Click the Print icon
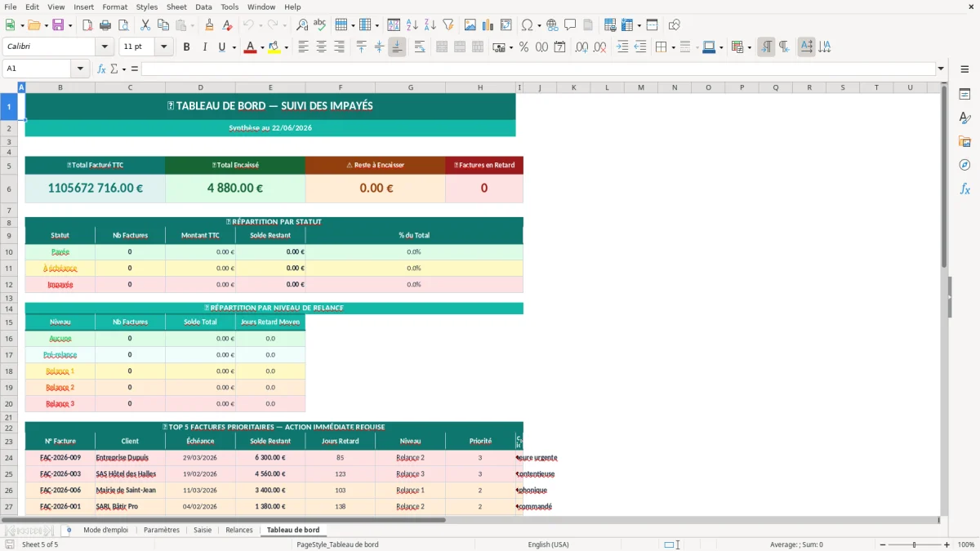Screen dimensions: 980x551 pos(105,25)
